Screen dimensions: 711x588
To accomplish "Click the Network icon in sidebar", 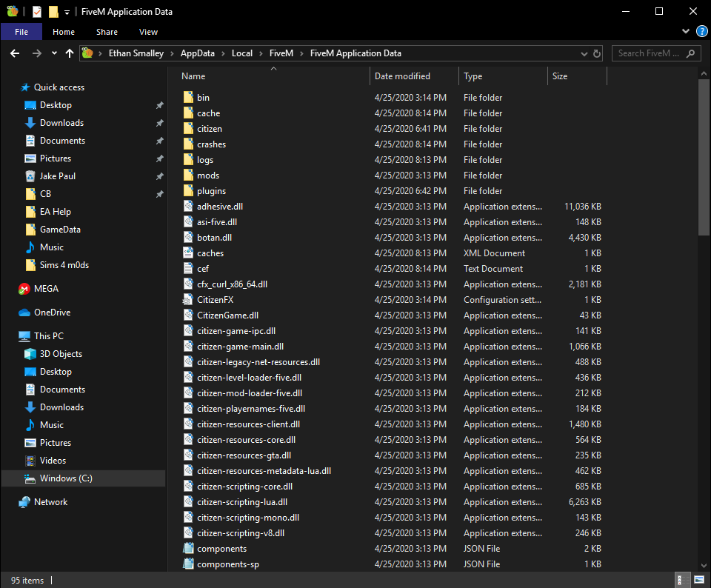I will pyautogui.click(x=24, y=502).
